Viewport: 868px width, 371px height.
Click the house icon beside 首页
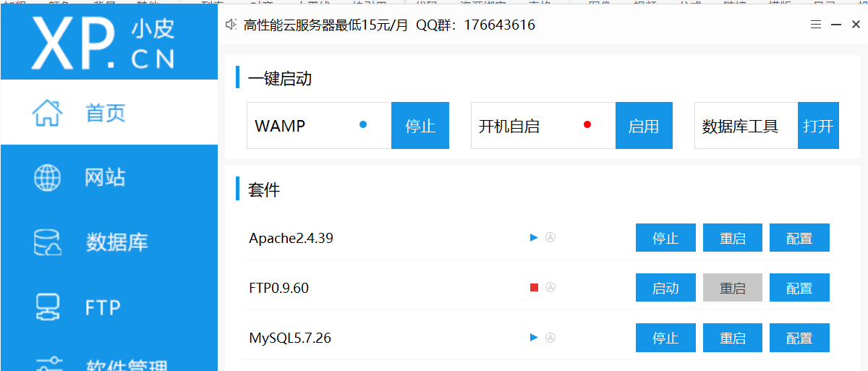click(47, 112)
